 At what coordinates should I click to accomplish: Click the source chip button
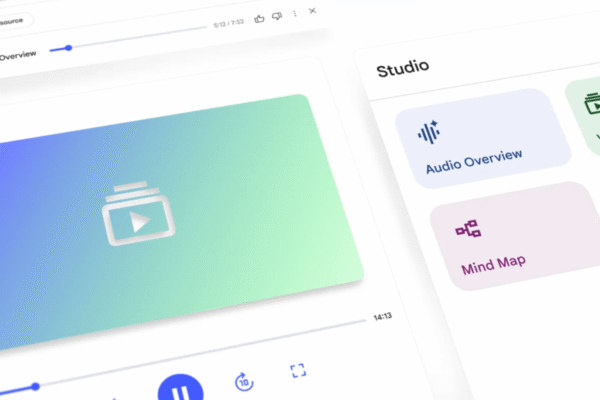tap(15, 21)
